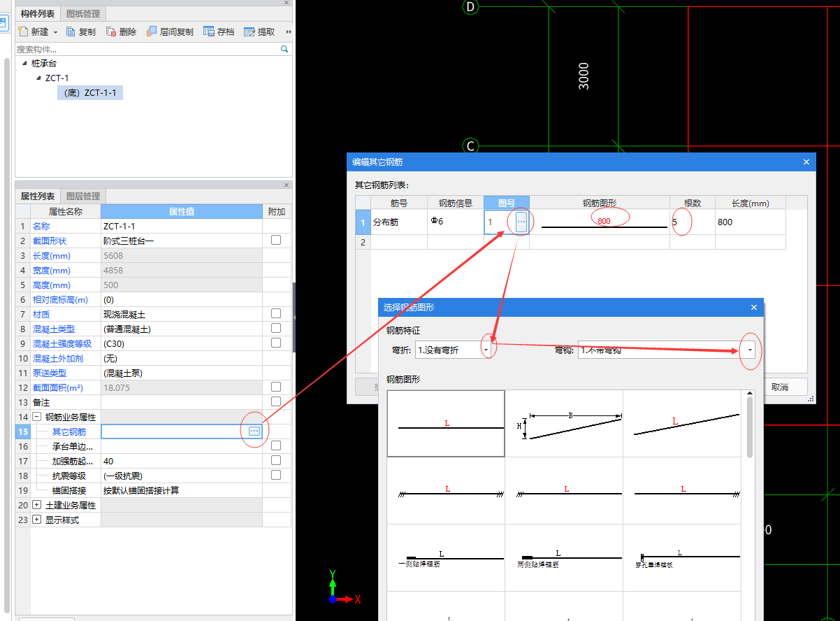Select the (底) ZCT-1-1 tree item
Screen dimensions: 840x621
(x=90, y=92)
